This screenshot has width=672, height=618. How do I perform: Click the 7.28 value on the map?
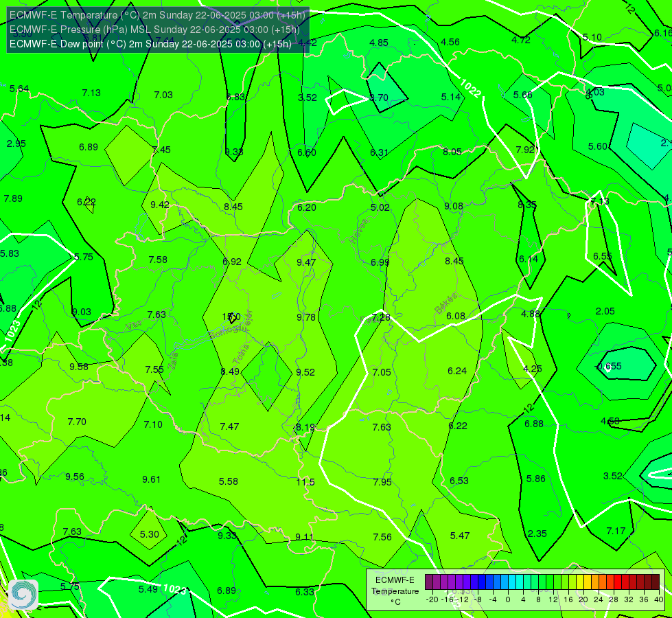click(x=381, y=317)
